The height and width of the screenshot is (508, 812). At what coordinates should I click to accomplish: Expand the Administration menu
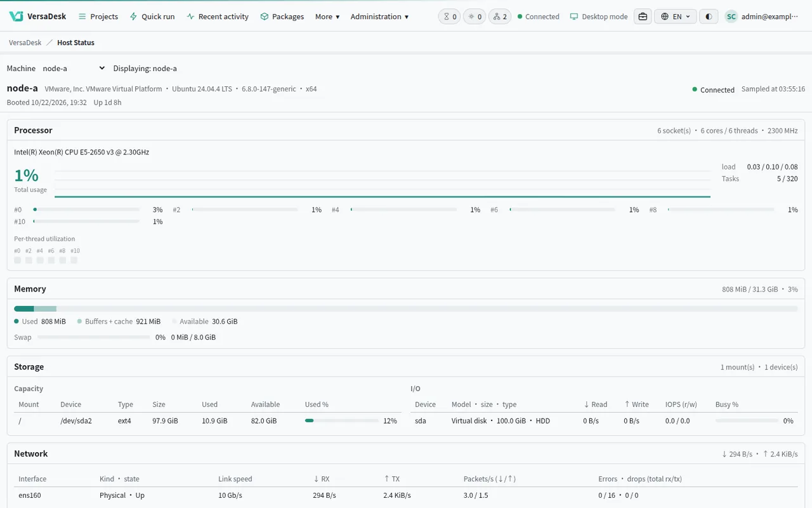tap(379, 17)
